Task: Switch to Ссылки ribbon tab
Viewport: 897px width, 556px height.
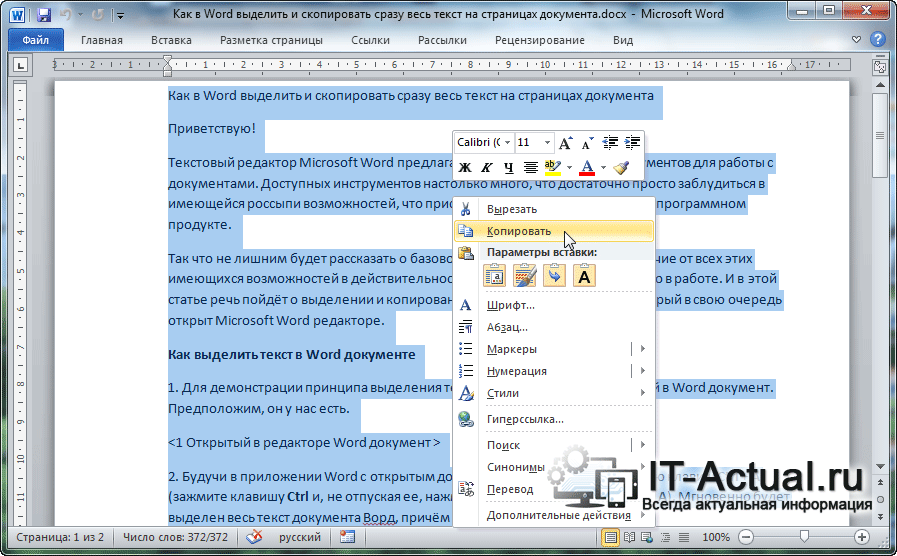Action: tap(370, 40)
